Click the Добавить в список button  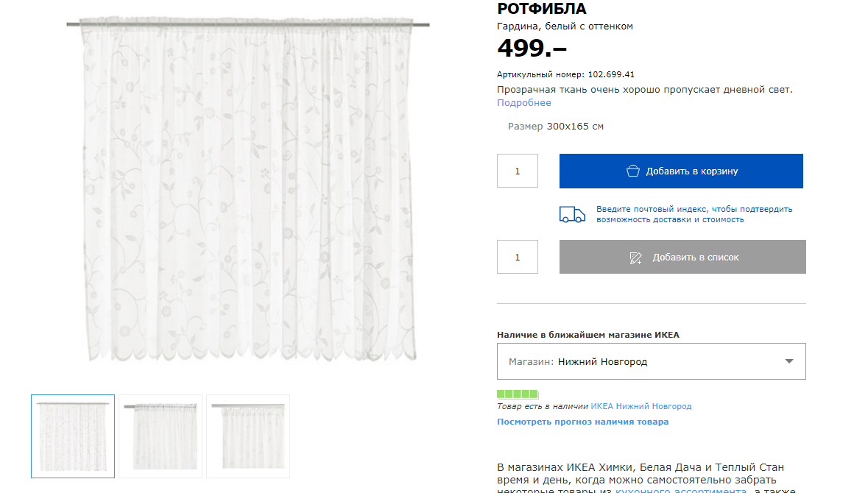click(682, 257)
